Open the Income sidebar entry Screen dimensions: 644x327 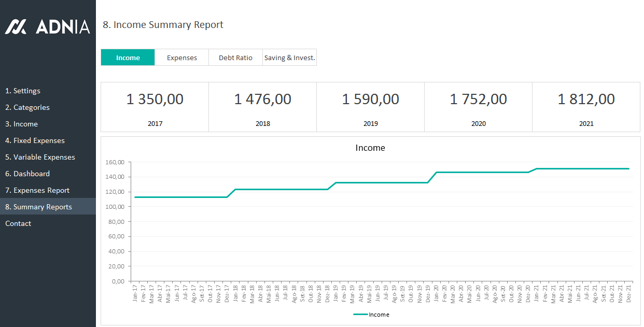[21, 124]
